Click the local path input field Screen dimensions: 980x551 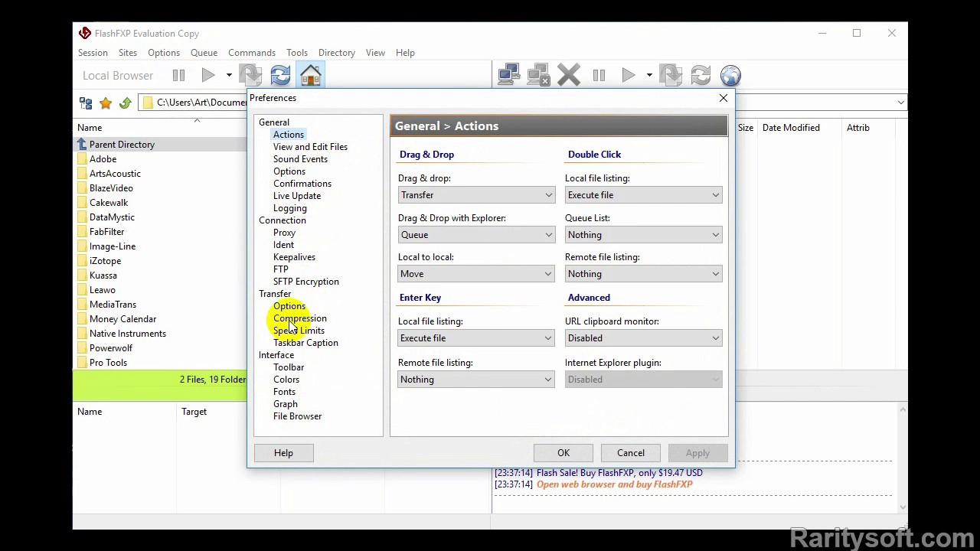click(x=194, y=103)
